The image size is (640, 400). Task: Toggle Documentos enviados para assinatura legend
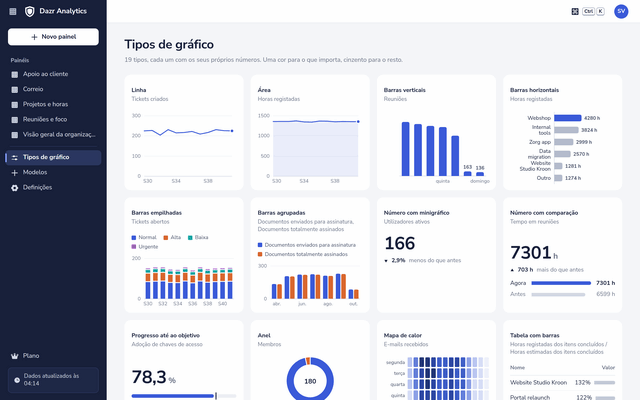(x=307, y=245)
